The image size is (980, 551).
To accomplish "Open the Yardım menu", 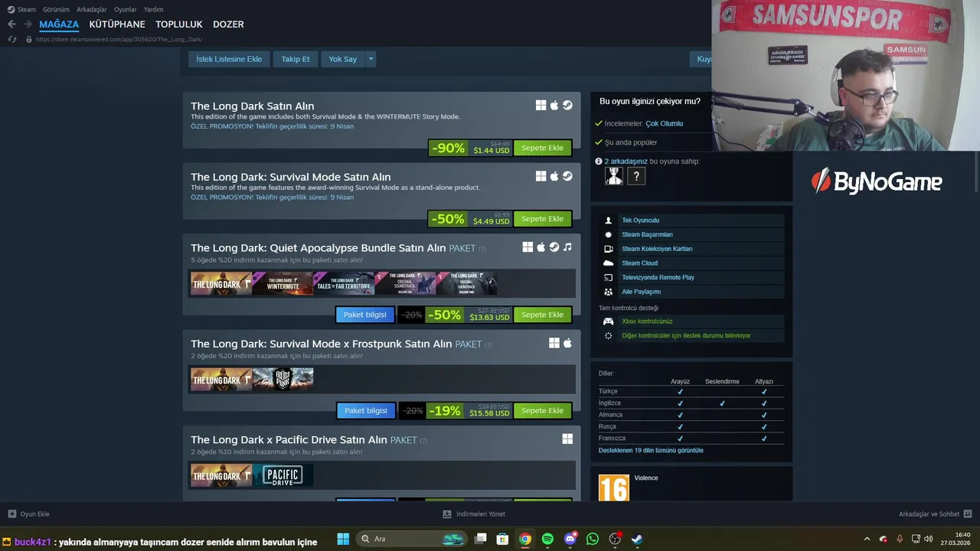I will coord(154,9).
